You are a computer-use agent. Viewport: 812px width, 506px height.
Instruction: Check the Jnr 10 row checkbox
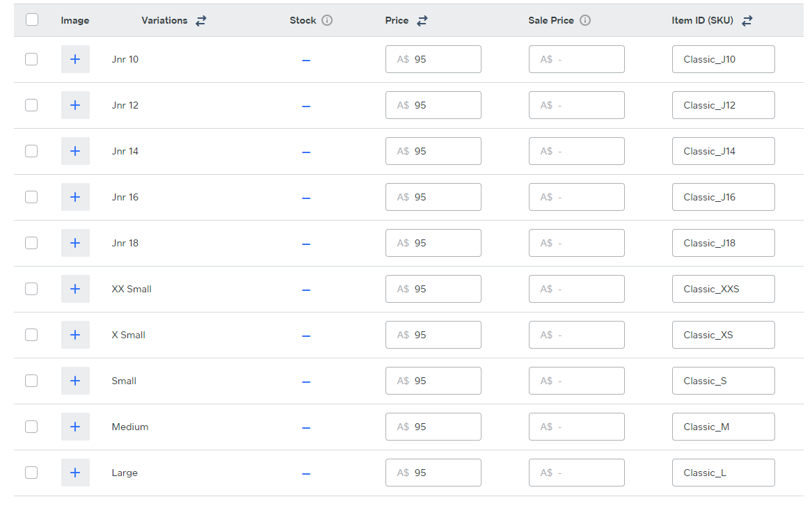pos(31,59)
